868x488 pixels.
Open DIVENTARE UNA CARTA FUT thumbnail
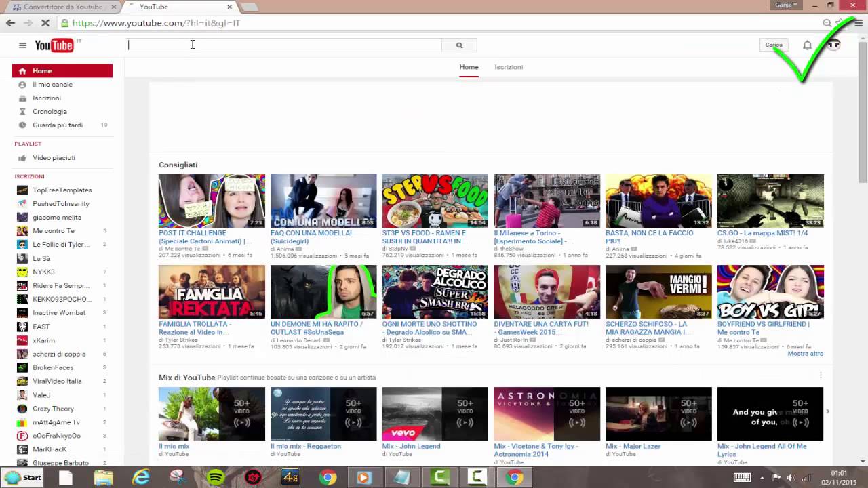[547, 291]
